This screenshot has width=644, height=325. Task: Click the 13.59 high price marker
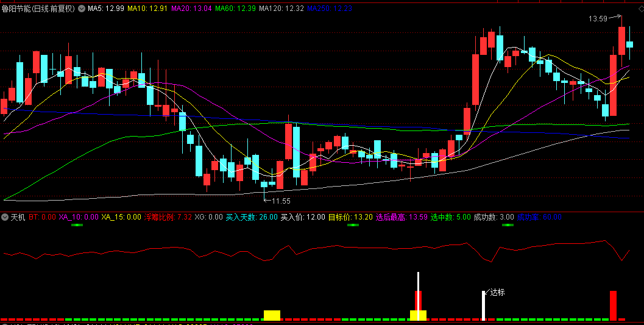coord(598,18)
